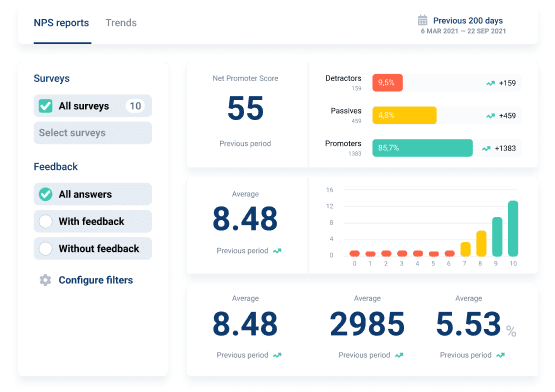The image size is (555, 392).
Task: Toggle the All surveys checkbox
Action: 46,106
